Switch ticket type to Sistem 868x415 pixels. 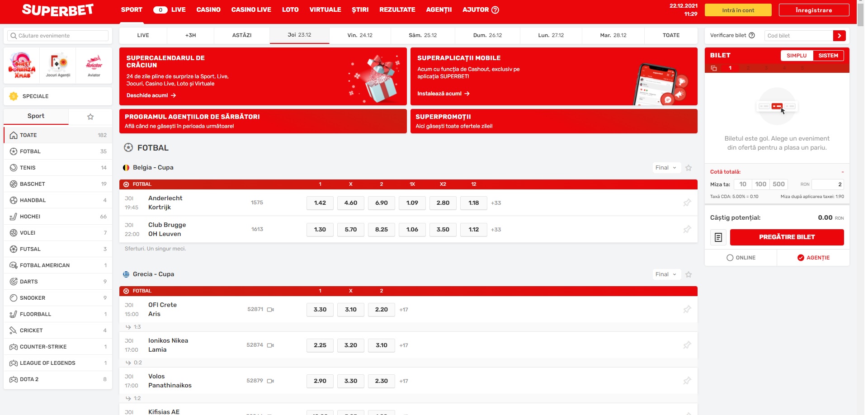(x=828, y=56)
